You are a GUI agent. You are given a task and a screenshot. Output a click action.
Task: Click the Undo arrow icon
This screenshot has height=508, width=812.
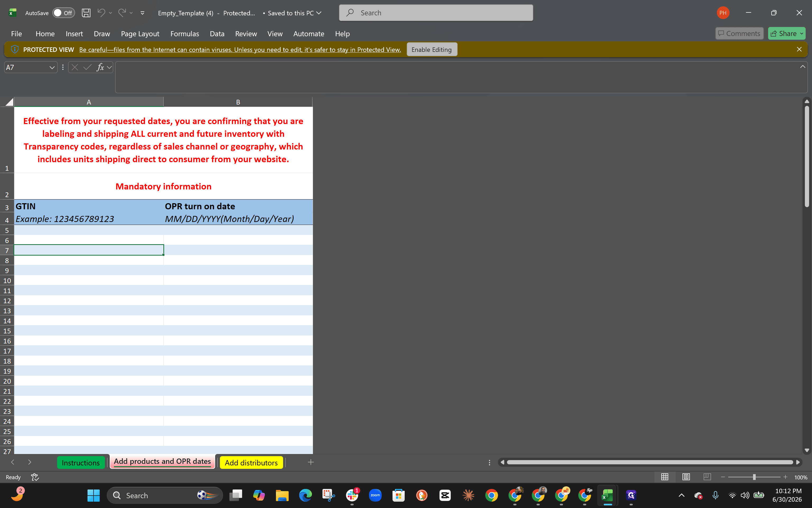pos(101,13)
